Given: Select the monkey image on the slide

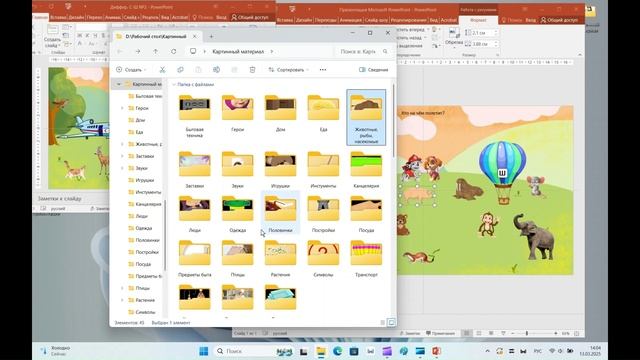Looking at the screenshot, I should (x=487, y=224).
